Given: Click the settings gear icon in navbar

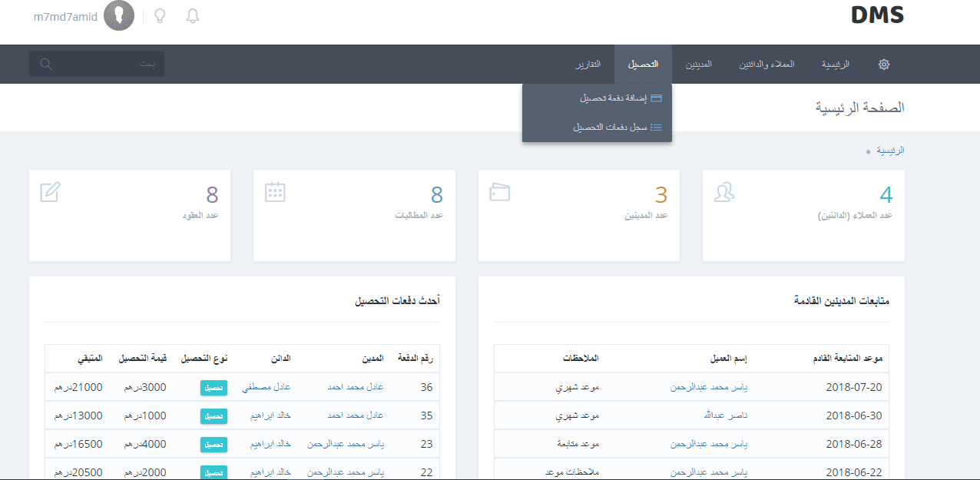Looking at the screenshot, I should pos(883,65).
